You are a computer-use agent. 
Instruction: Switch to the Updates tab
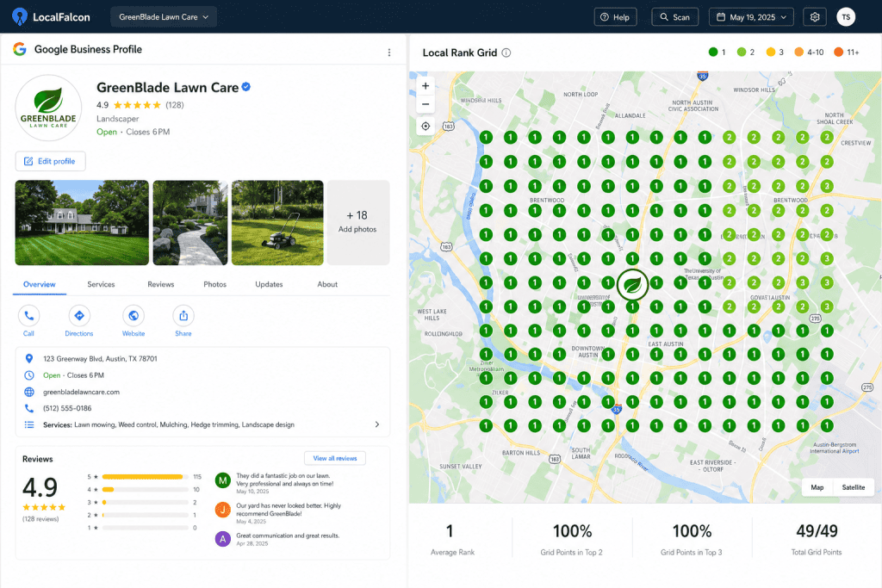tap(269, 284)
